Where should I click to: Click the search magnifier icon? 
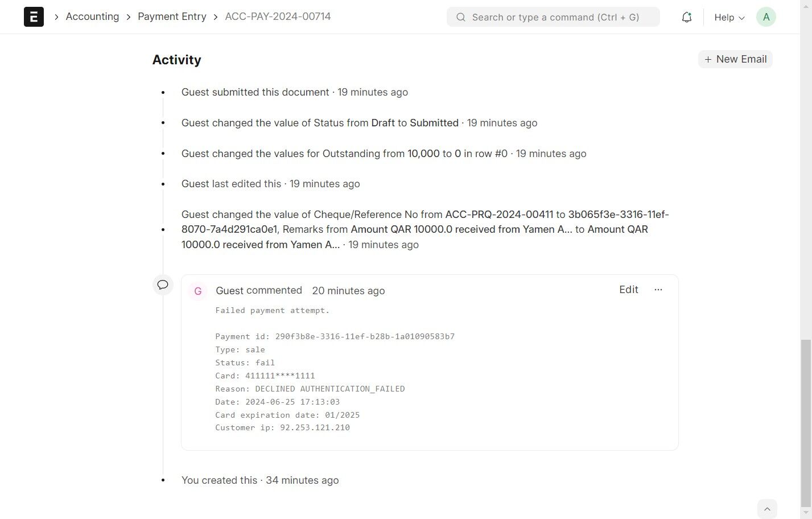pyautogui.click(x=461, y=17)
